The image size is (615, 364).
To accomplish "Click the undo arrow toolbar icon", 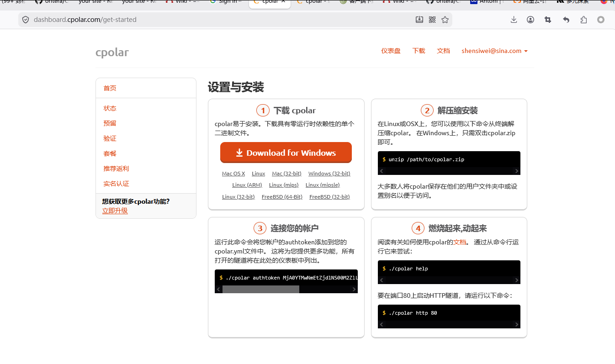I will (x=566, y=20).
